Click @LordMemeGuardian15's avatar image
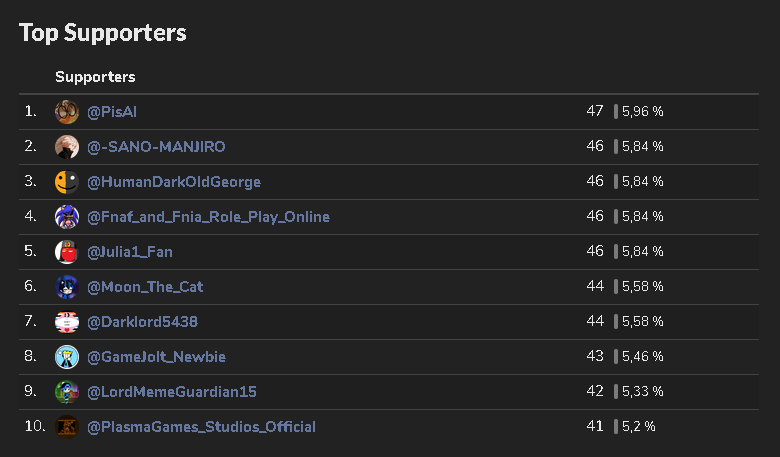Viewport: 780px width, 457px height. tap(67, 392)
